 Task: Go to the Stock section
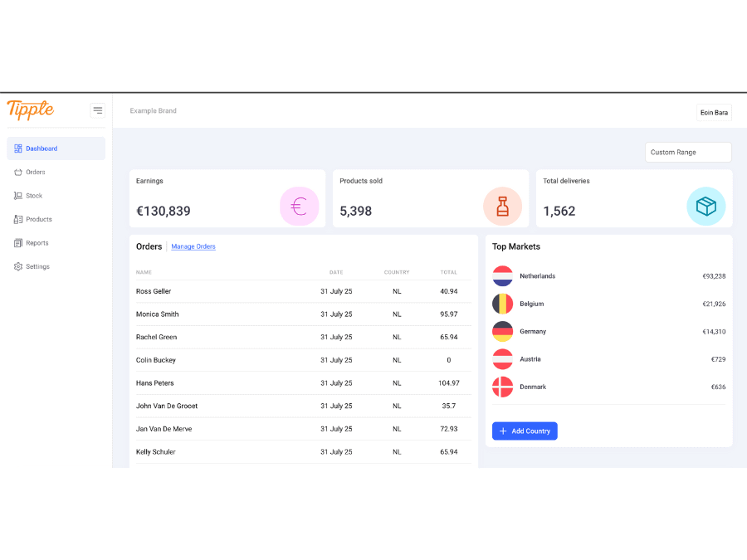[56, 196]
